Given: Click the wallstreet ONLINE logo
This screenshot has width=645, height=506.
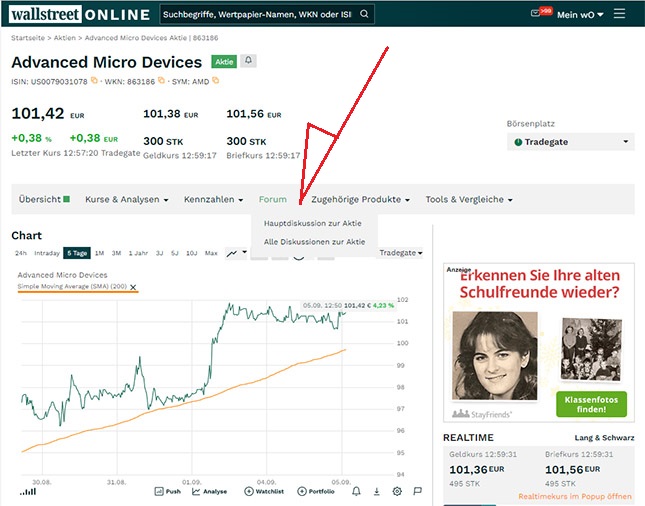Looking at the screenshot, I should [80, 14].
